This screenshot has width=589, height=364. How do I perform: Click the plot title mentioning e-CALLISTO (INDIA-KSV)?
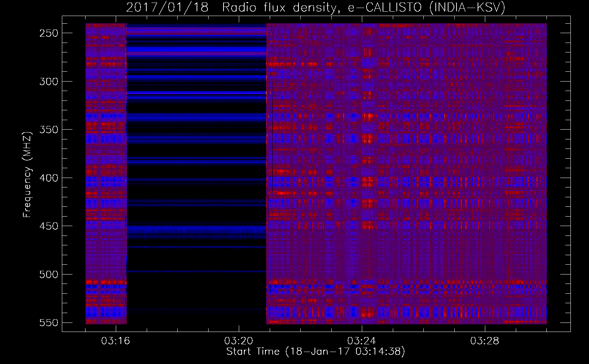click(316, 7)
